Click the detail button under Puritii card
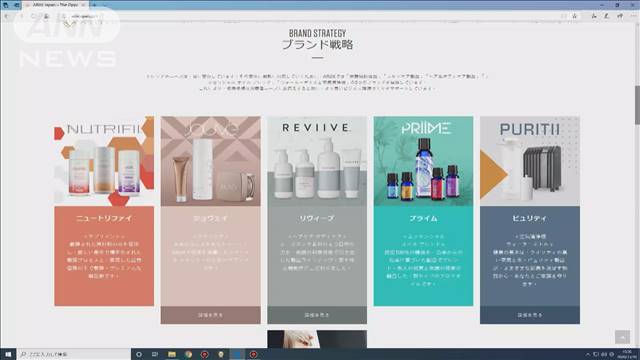 530,315
